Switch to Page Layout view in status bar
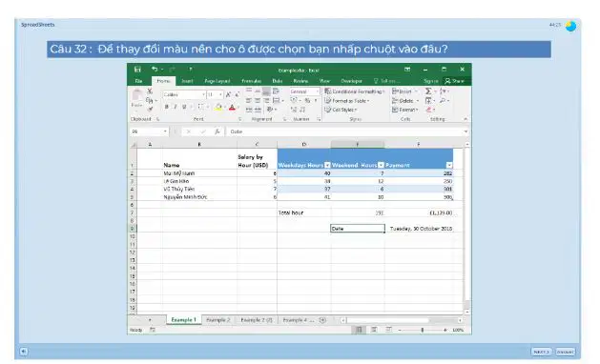 tap(374, 330)
